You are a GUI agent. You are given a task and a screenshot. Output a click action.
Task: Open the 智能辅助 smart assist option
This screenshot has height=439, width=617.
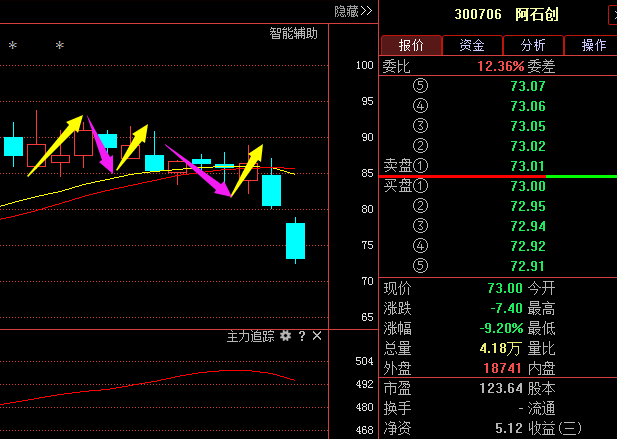293,33
